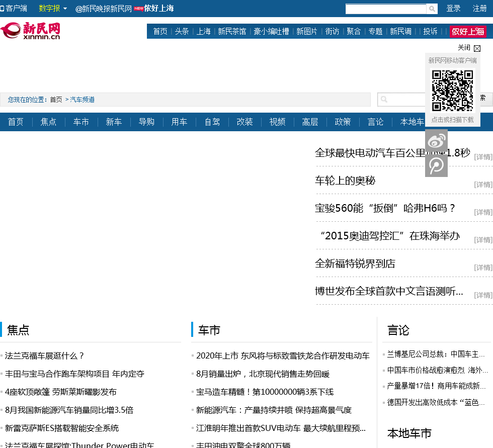
Task: Select the 政策 channel tab
Action: pyautogui.click(x=343, y=122)
